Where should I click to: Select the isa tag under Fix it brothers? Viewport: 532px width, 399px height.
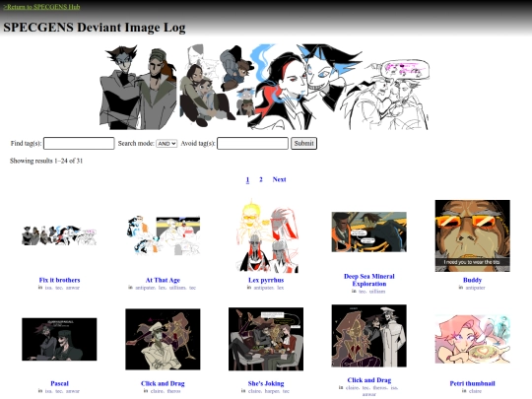[x=48, y=288]
